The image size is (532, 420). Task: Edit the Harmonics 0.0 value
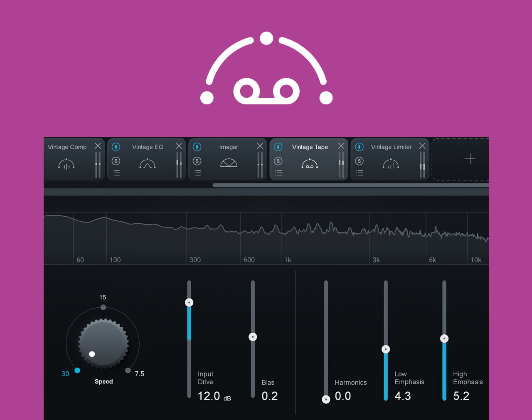343,396
